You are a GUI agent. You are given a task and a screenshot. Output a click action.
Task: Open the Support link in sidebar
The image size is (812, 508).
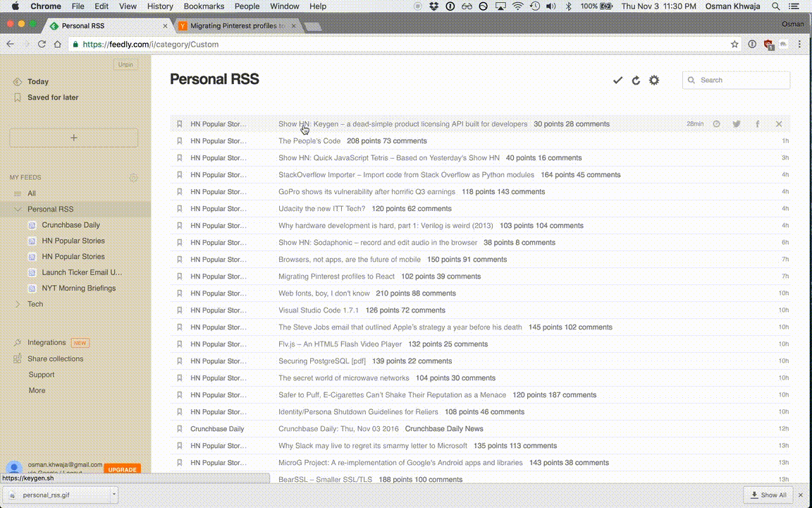(x=42, y=375)
